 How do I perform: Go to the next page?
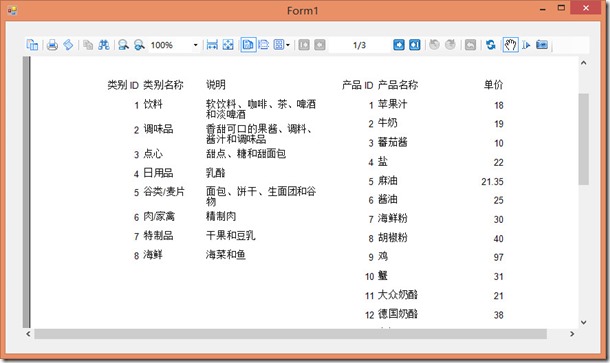click(399, 45)
